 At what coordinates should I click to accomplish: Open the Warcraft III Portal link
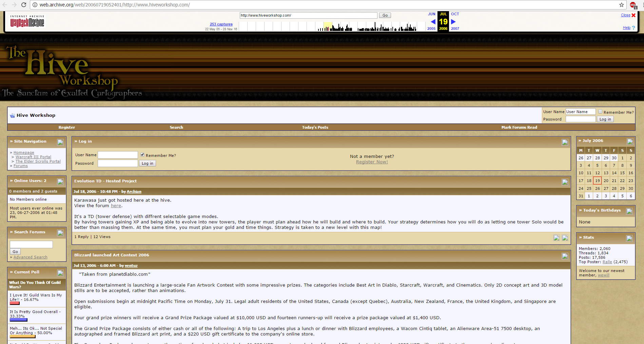pyautogui.click(x=33, y=157)
